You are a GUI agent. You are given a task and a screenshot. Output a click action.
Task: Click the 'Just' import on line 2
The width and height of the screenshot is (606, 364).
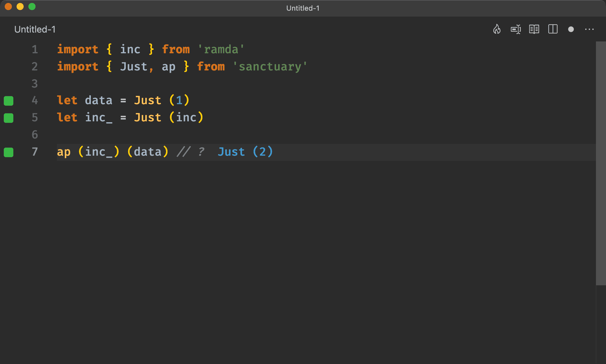[x=133, y=66]
